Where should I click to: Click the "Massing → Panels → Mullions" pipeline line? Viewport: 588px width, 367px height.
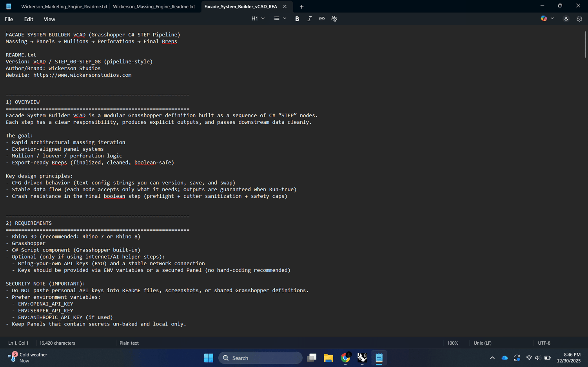(91, 42)
